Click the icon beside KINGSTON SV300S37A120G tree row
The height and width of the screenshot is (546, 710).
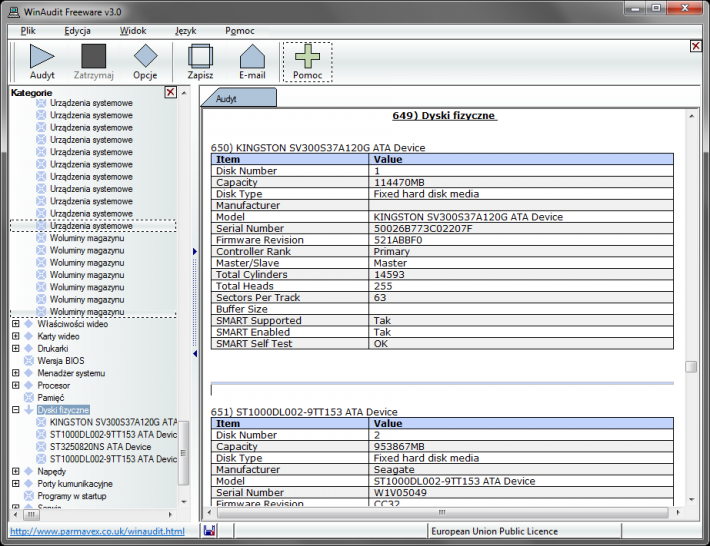tap(41, 422)
